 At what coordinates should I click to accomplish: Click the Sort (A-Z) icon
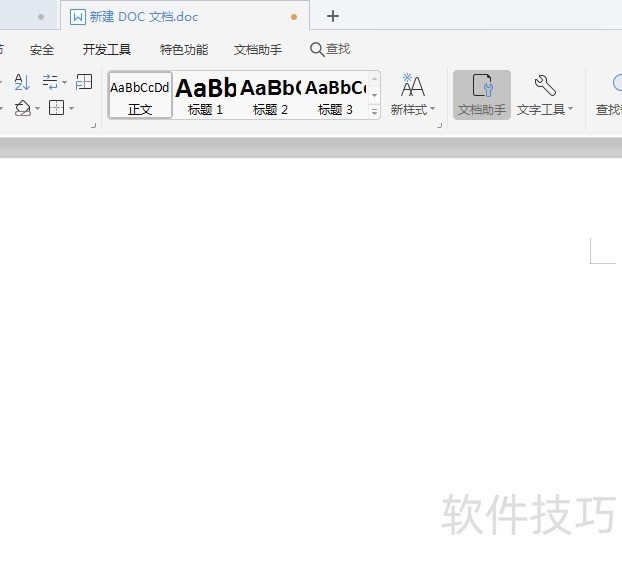pos(22,82)
